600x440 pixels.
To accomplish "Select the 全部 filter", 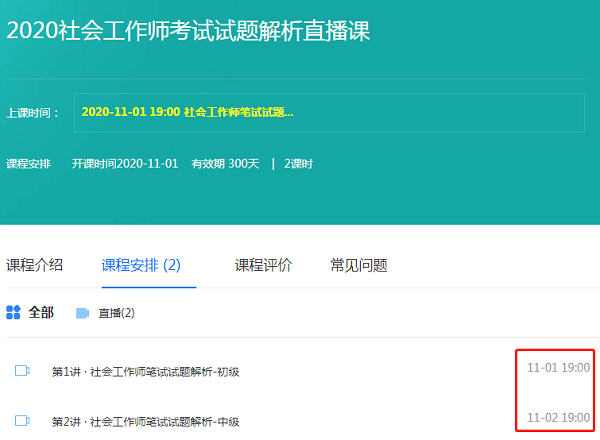I will point(41,313).
